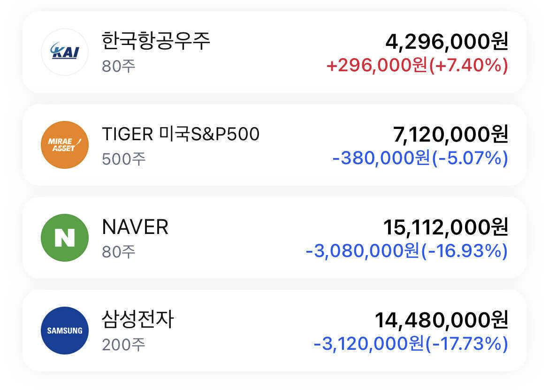Click the green NAVER logo icon
Screen dimensions: 549x392
pos(65,237)
